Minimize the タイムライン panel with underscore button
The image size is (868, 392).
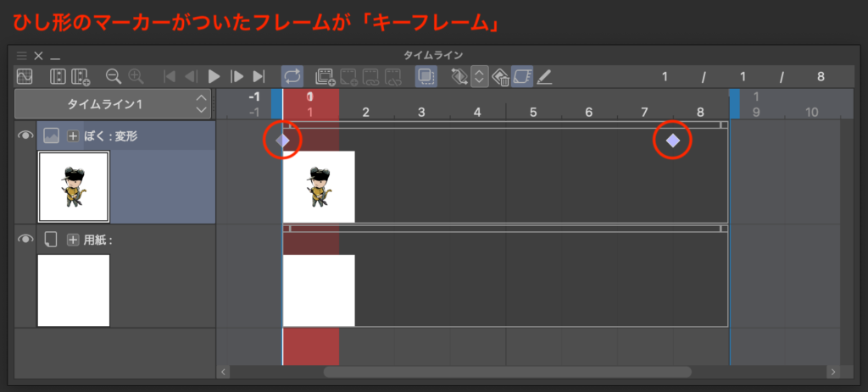pyautogui.click(x=55, y=57)
